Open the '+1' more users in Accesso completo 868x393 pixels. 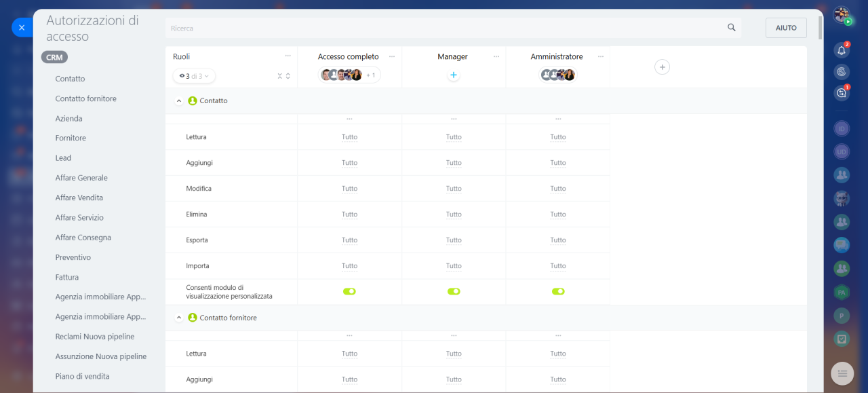tap(371, 75)
